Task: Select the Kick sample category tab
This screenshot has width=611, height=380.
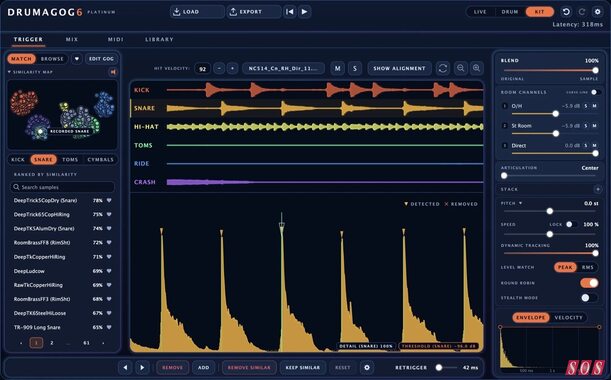Action: pyautogui.click(x=18, y=160)
